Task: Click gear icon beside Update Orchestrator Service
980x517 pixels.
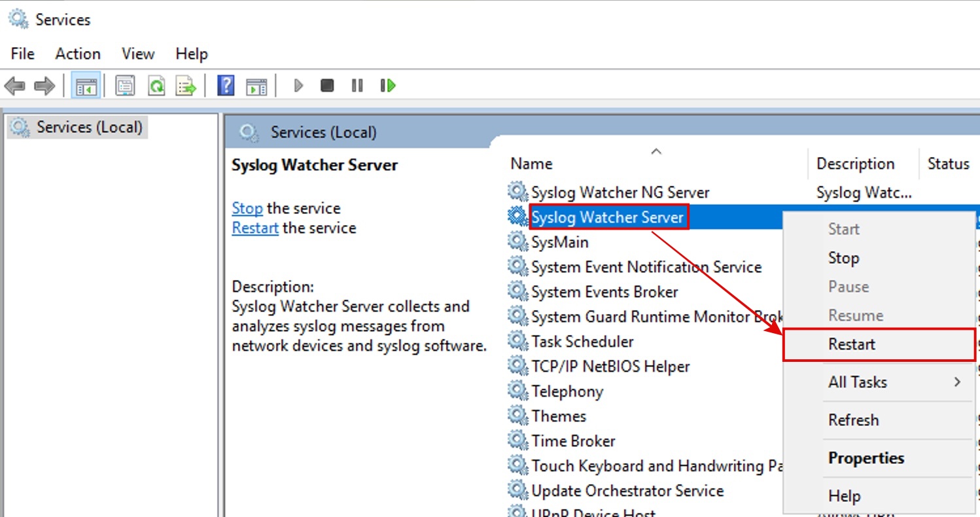Action: (x=517, y=490)
